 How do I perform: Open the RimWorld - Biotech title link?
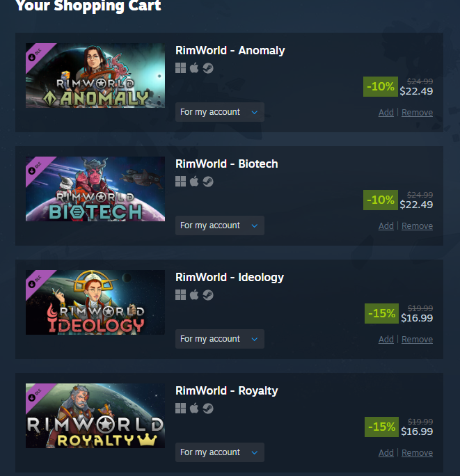226,164
